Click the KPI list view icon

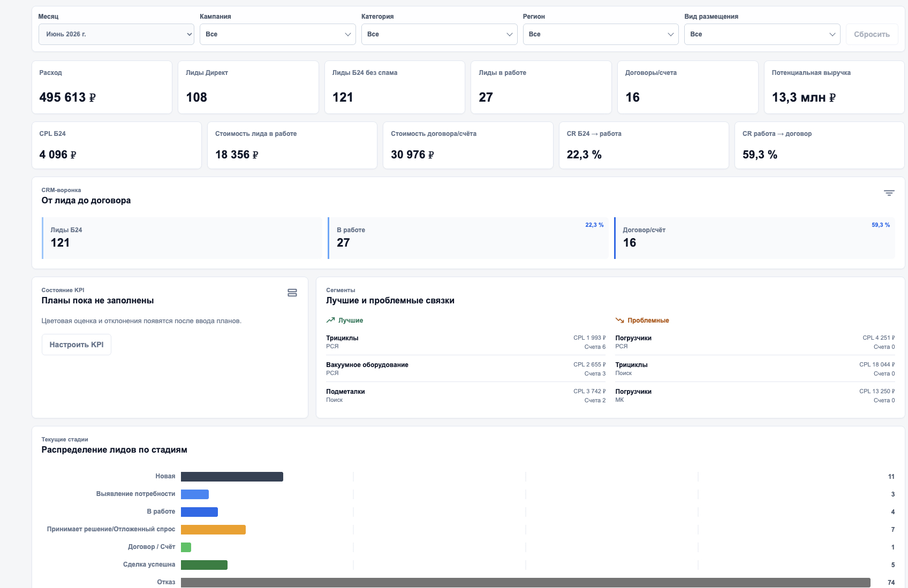pyautogui.click(x=292, y=293)
